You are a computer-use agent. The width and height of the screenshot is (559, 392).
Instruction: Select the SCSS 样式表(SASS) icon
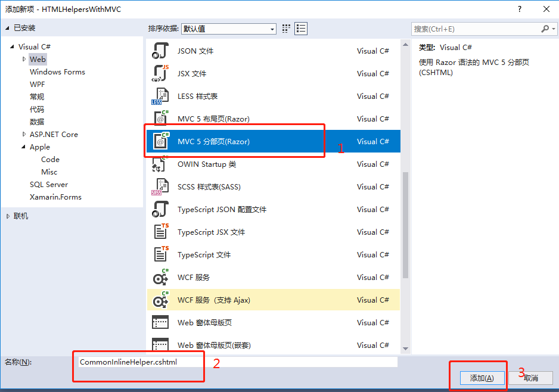tap(160, 186)
